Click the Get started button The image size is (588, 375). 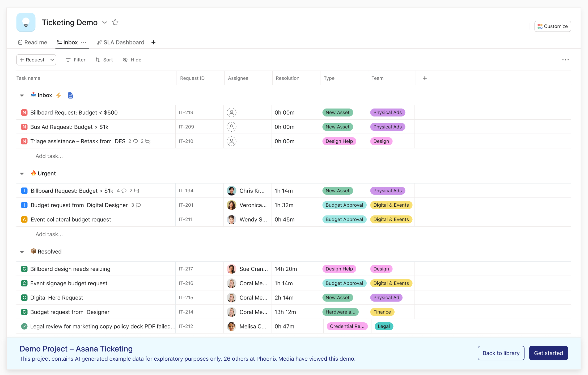click(x=548, y=353)
